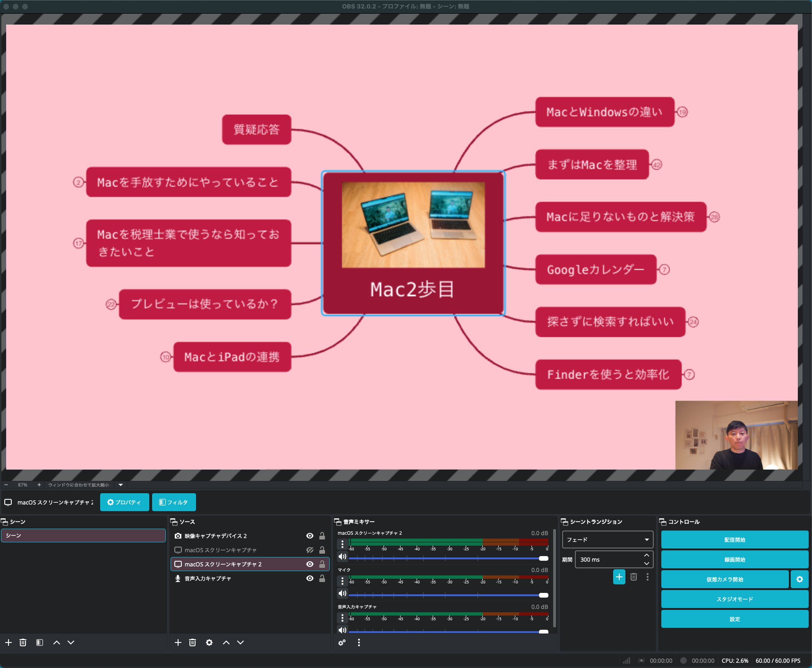
Task: Open preview scaling dropdown arrow
Action: point(121,485)
